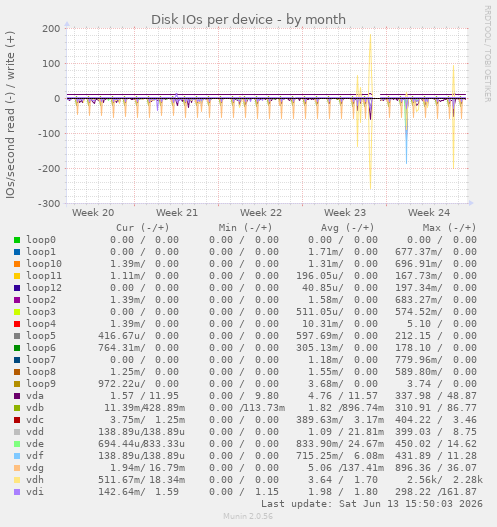Click the 'loop9' legend label
497x527 pixels.
[41, 384]
